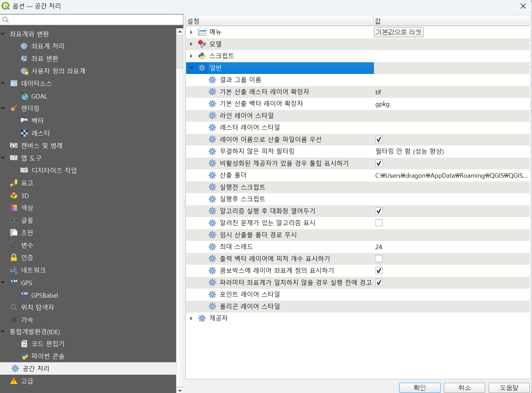Select the 3D cube icon

[14, 195]
